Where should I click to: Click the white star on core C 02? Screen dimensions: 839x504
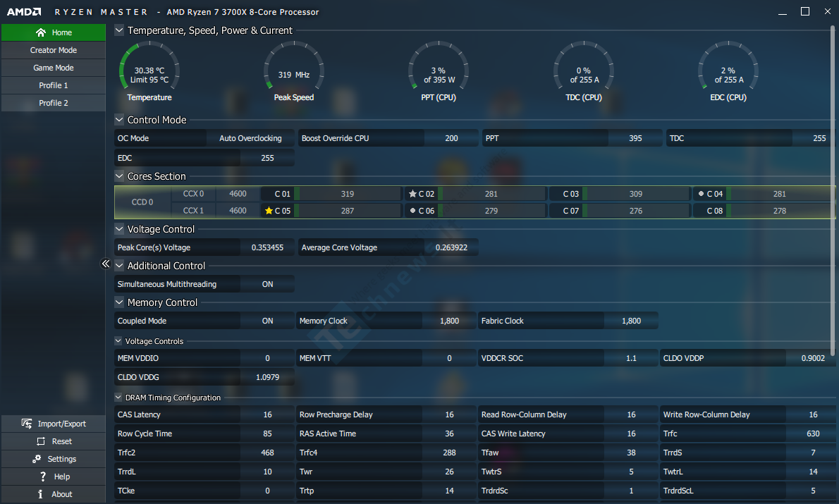click(412, 194)
